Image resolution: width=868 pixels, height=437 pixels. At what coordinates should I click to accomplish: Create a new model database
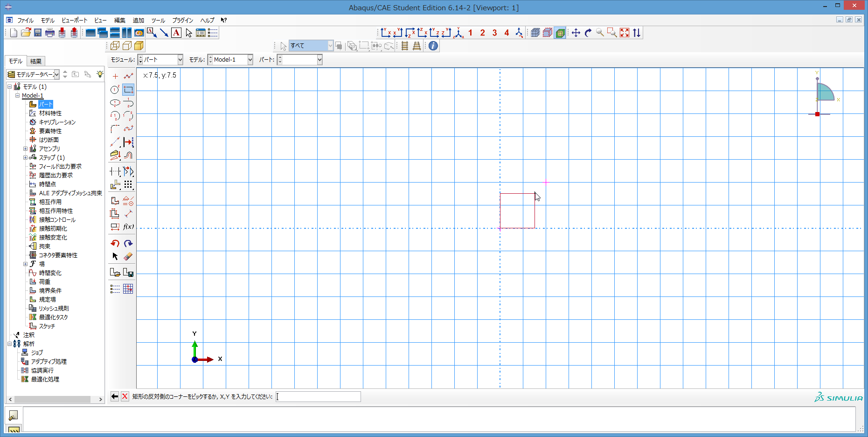pos(14,33)
